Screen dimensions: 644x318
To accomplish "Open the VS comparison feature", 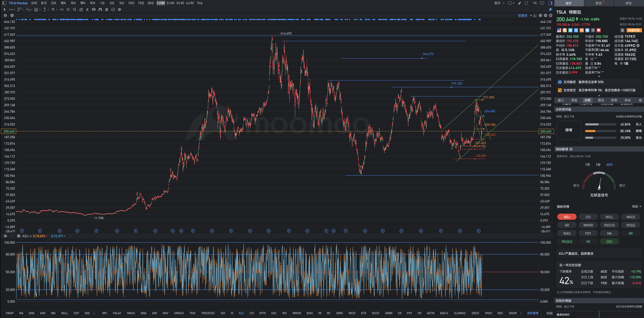I will tap(535, 3).
